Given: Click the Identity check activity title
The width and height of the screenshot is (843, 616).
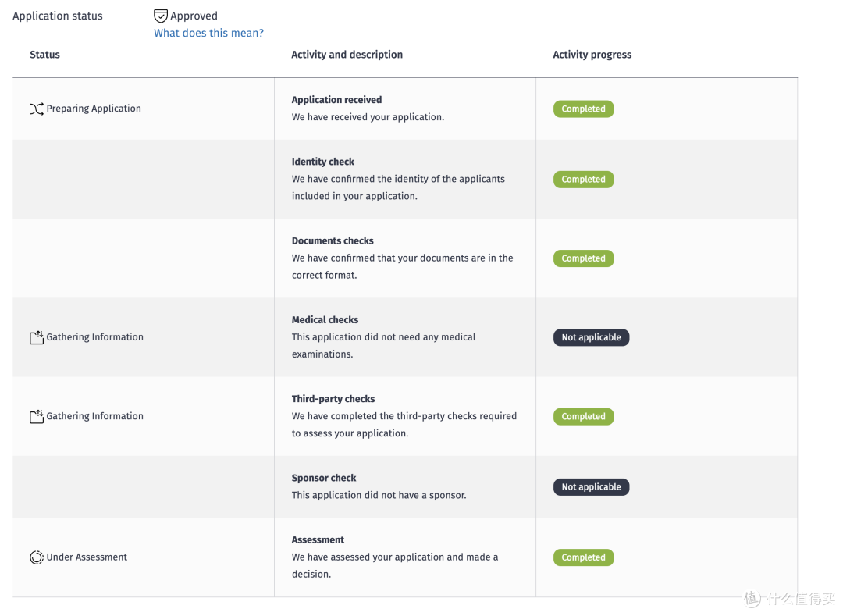Looking at the screenshot, I should click(x=322, y=162).
